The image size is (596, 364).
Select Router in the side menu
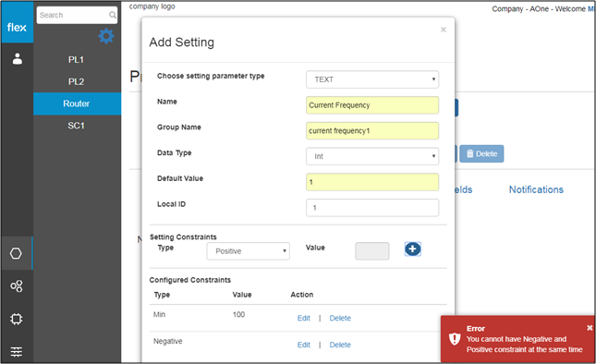point(77,103)
